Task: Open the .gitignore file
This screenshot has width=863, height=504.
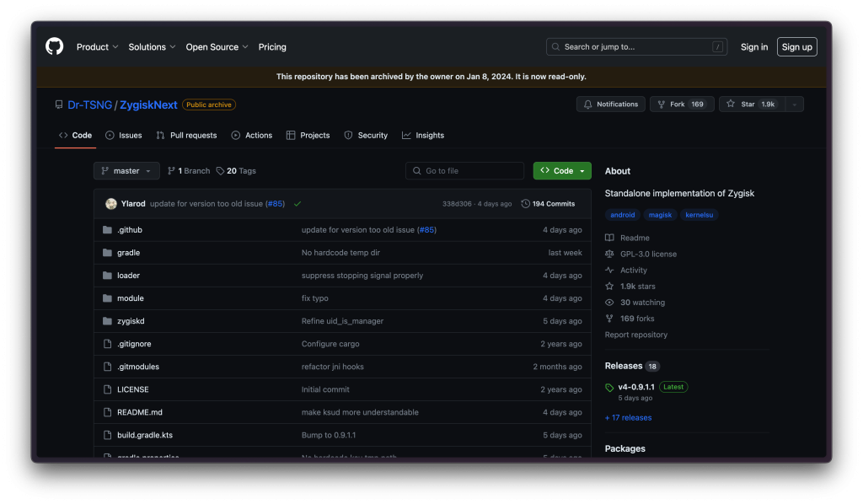Action: (134, 344)
